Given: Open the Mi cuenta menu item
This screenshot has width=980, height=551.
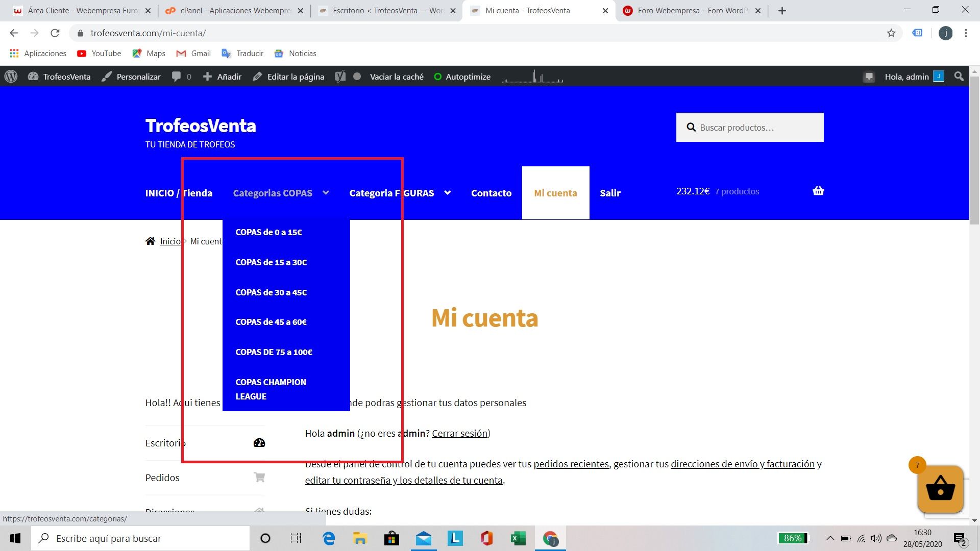Looking at the screenshot, I should point(555,193).
